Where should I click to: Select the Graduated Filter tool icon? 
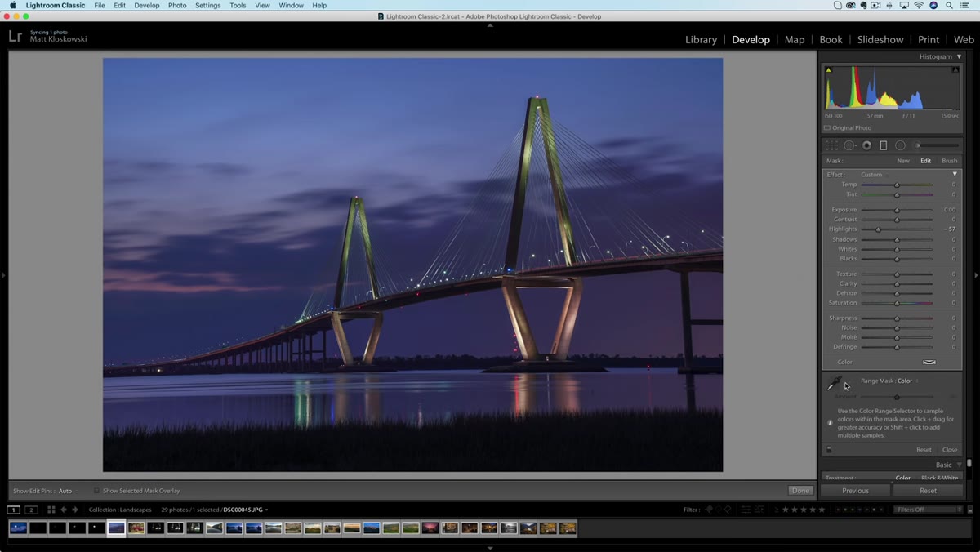(883, 145)
